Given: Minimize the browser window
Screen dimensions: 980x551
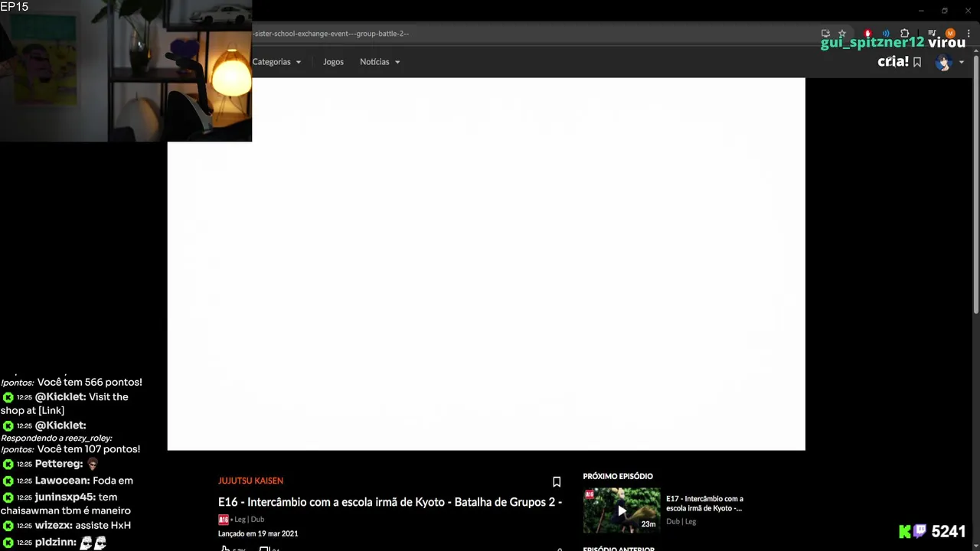Looking at the screenshot, I should click(x=921, y=11).
